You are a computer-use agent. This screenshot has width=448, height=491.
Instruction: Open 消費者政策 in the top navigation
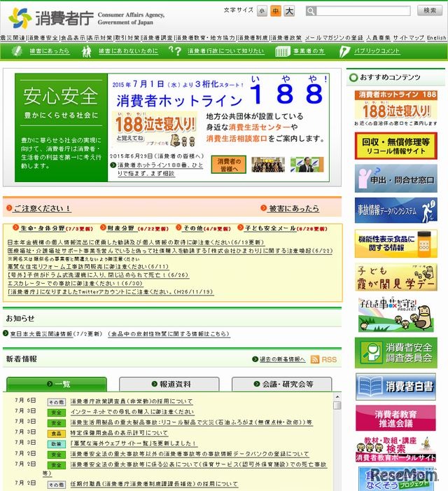pyautogui.click(x=286, y=38)
